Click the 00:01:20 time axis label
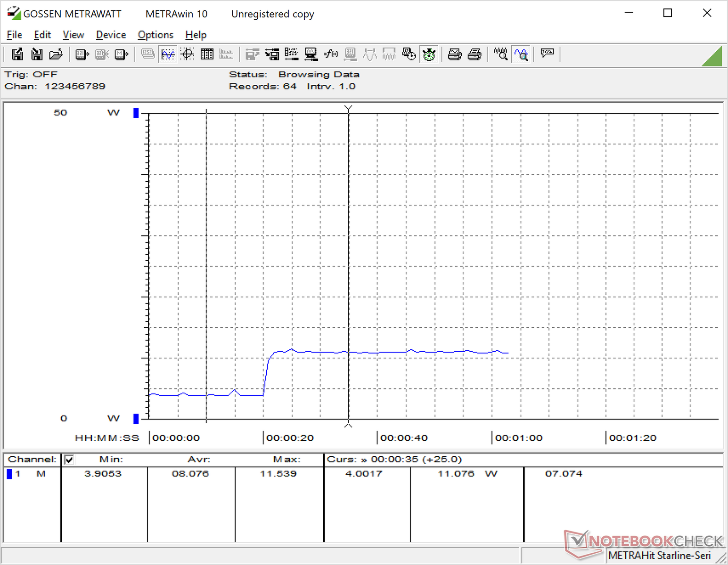The image size is (728, 565). point(633,438)
